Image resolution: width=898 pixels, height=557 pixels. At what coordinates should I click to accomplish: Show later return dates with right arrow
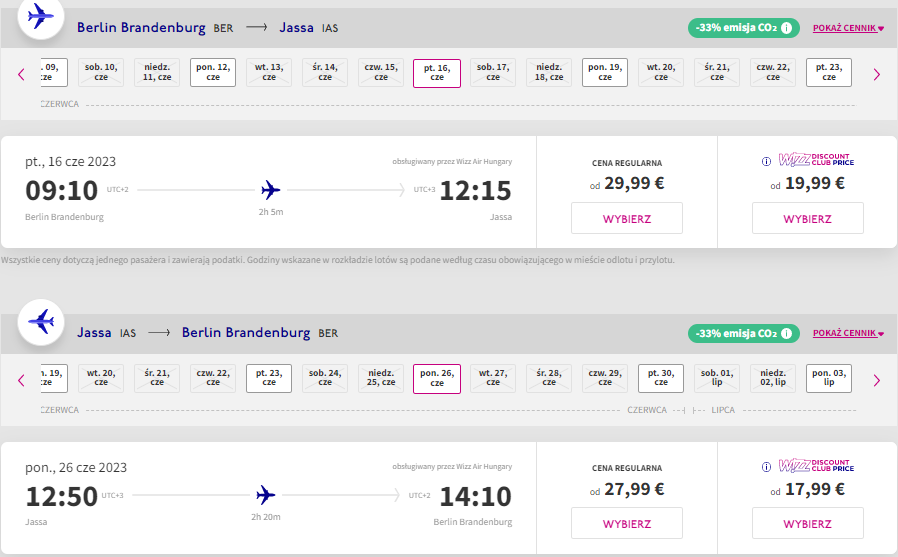point(876,380)
